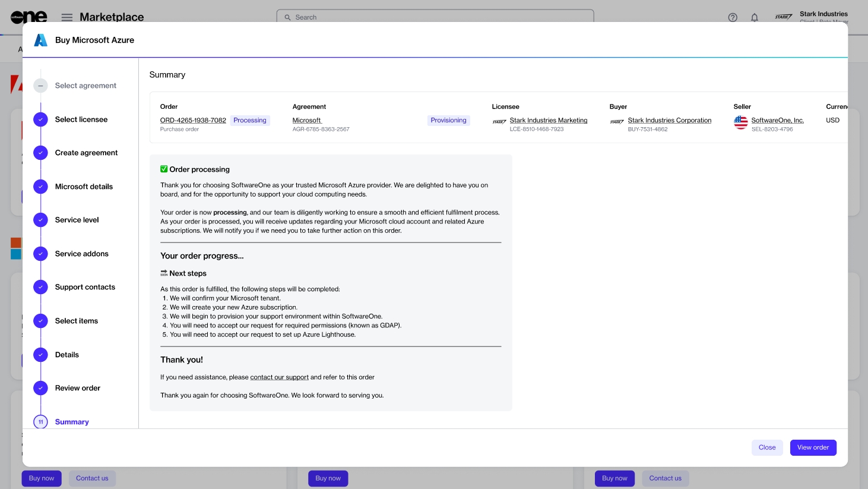Click the Azure logo in dialog header
This screenshot has height=489, width=868.
click(40, 40)
